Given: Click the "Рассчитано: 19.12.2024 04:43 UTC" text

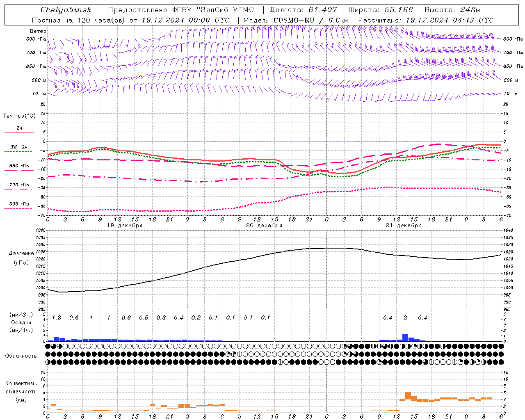Looking at the screenshot, I should point(426,20).
